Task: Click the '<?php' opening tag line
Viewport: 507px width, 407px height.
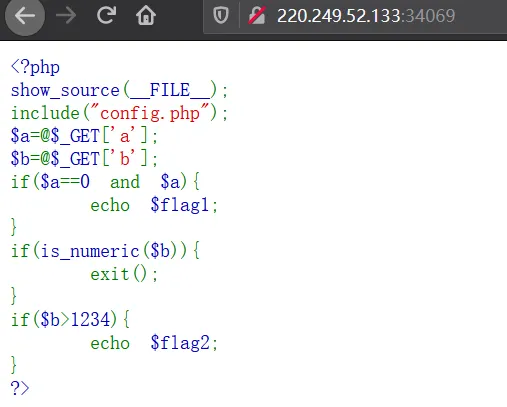Action: pos(35,67)
